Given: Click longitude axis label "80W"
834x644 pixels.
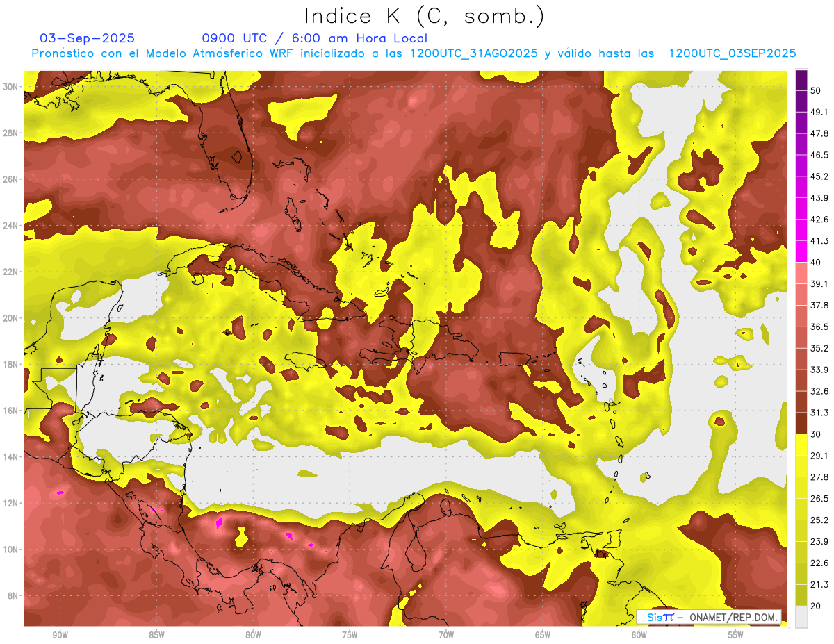Looking at the screenshot, I should [x=253, y=635].
